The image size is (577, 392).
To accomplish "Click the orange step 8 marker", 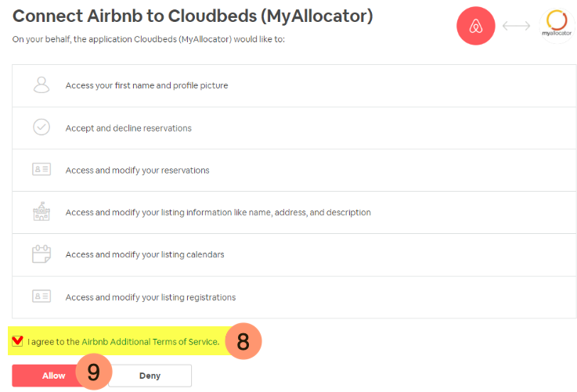I will (243, 342).
